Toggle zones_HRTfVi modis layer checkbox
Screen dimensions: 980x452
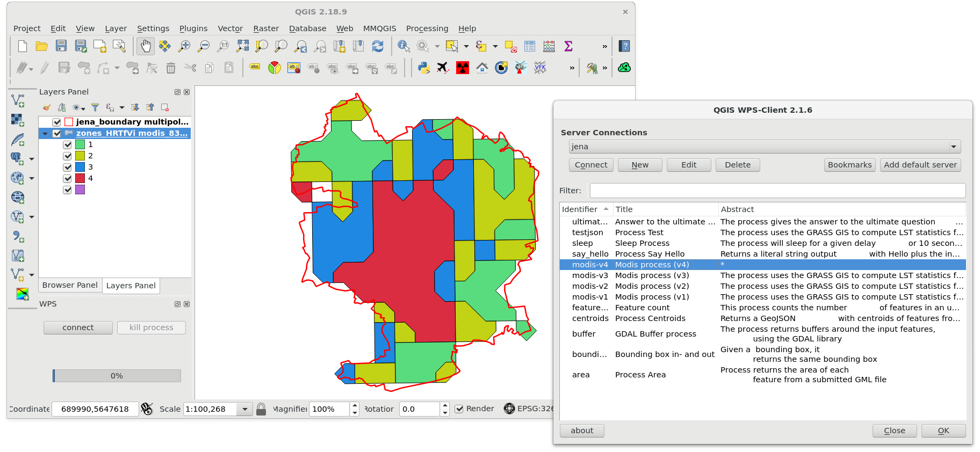(x=57, y=133)
